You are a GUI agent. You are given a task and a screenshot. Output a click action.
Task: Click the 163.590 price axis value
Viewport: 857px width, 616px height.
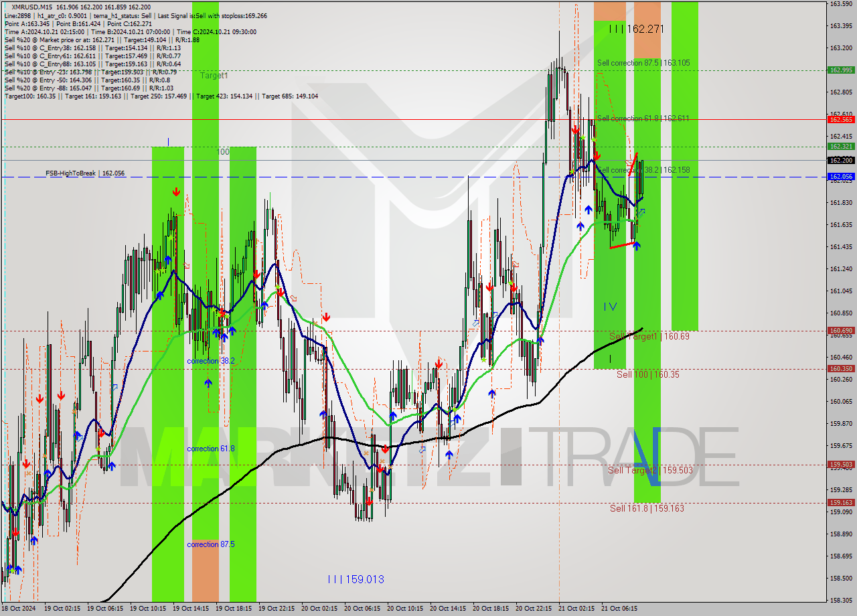coord(841,4)
